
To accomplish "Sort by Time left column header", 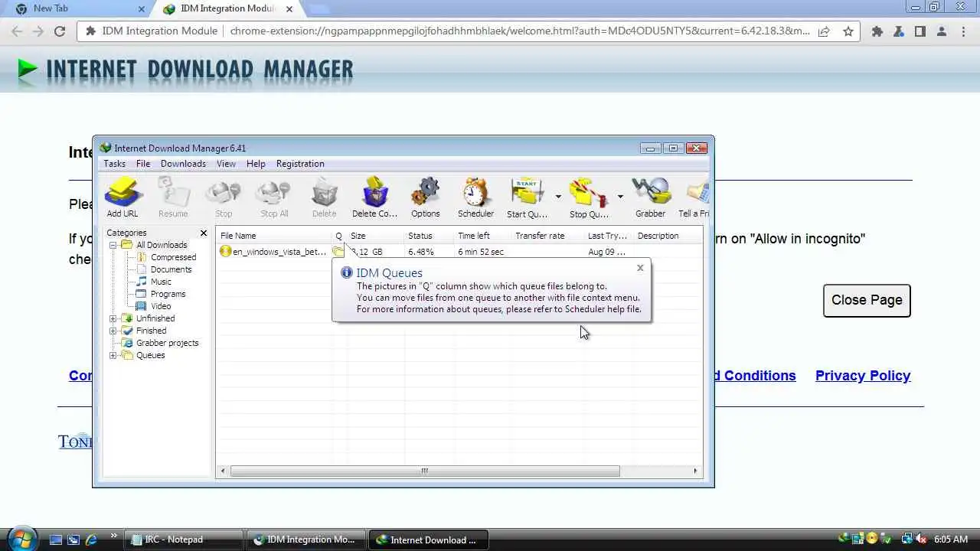I will point(482,236).
